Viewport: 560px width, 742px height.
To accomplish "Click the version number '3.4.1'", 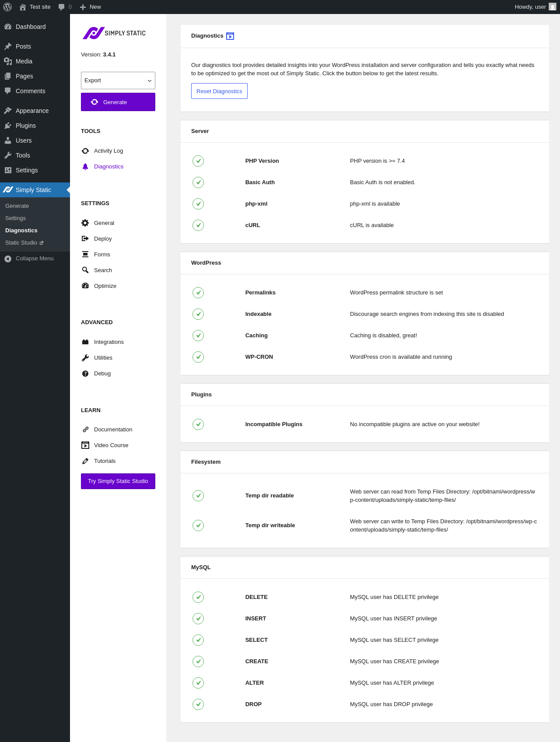I will click(109, 55).
